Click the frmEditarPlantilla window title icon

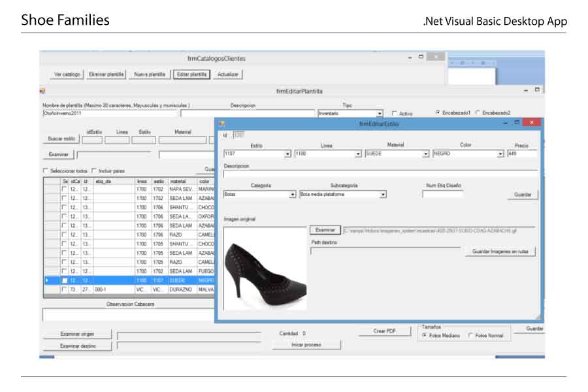click(x=42, y=91)
